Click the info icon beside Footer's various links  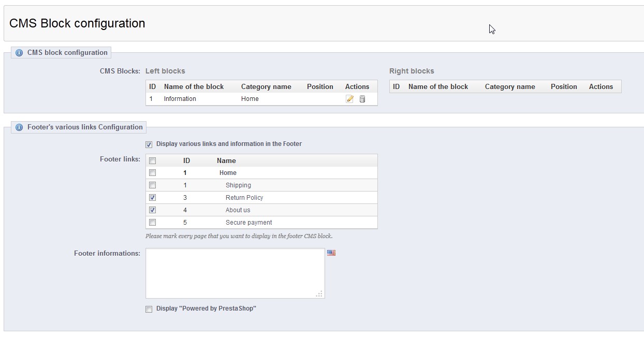(x=19, y=127)
